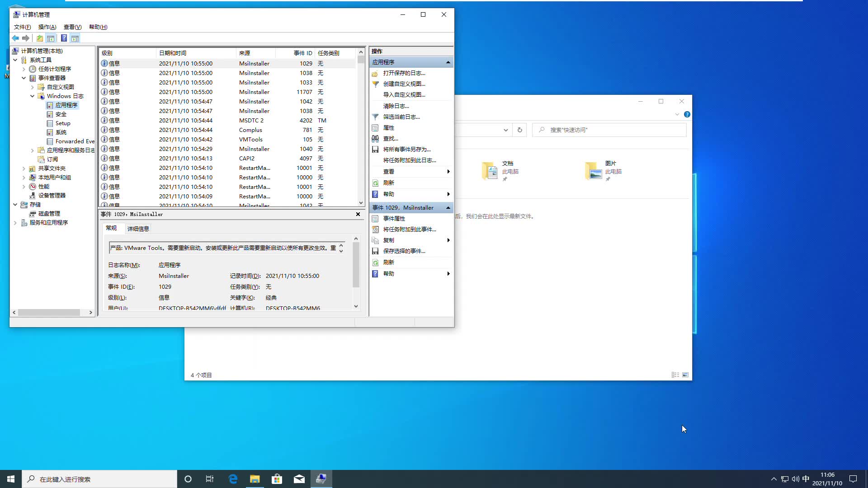The width and height of the screenshot is (868, 488).
Task: Switch to the 常规 tab
Action: (111, 228)
